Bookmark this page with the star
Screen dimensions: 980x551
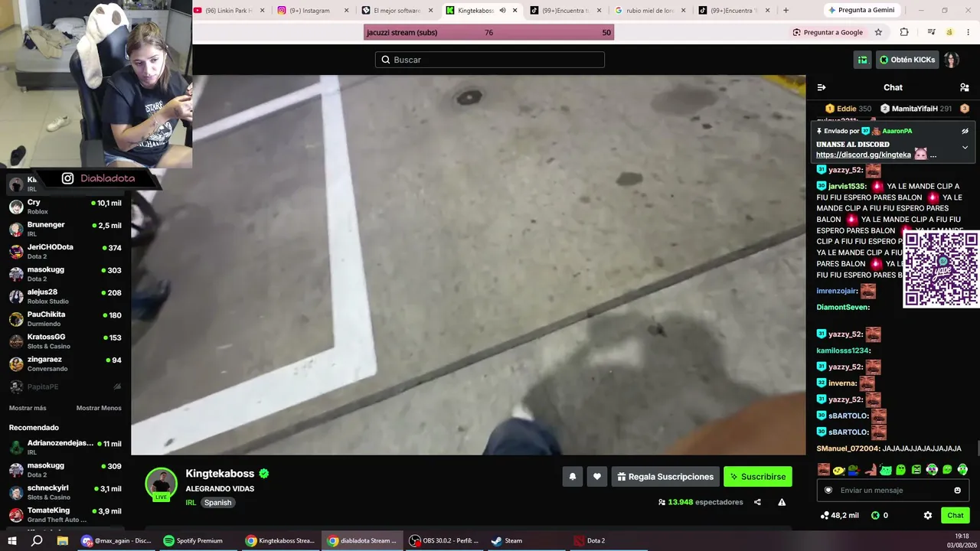tap(878, 32)
